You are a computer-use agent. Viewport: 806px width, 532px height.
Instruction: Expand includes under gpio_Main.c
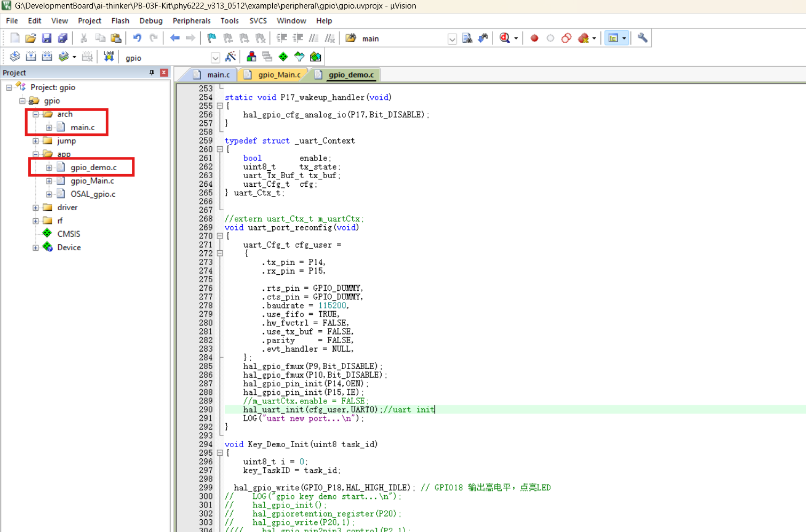click(49, 181)
